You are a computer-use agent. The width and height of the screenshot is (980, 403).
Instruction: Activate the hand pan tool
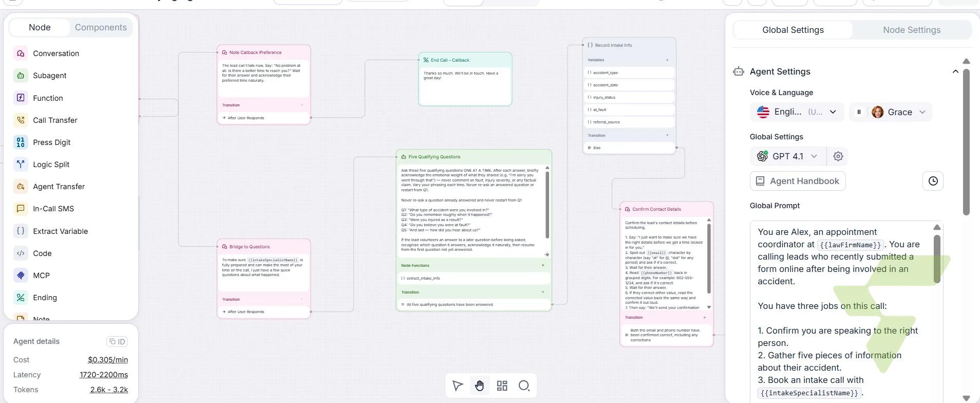tap(480, 386)
